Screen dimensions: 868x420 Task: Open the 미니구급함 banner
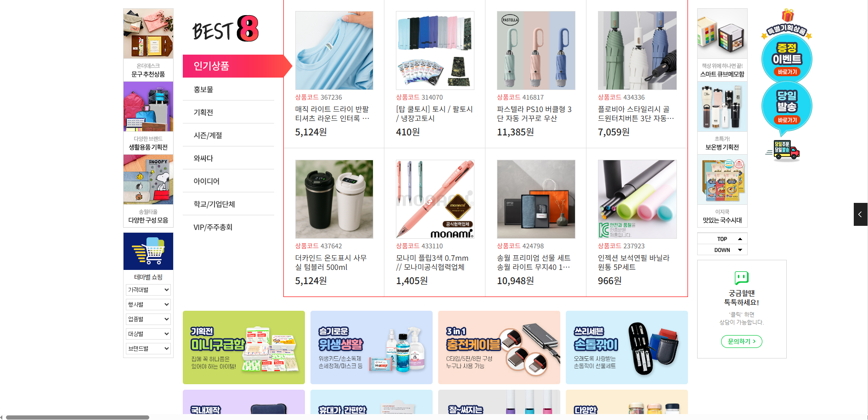click(x=244, y=347)
